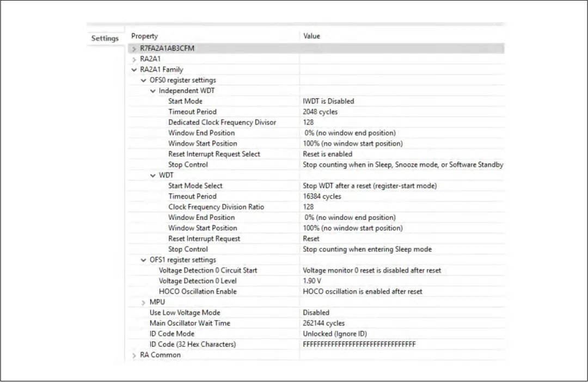Expand the RA Common node

click(134, 355)
